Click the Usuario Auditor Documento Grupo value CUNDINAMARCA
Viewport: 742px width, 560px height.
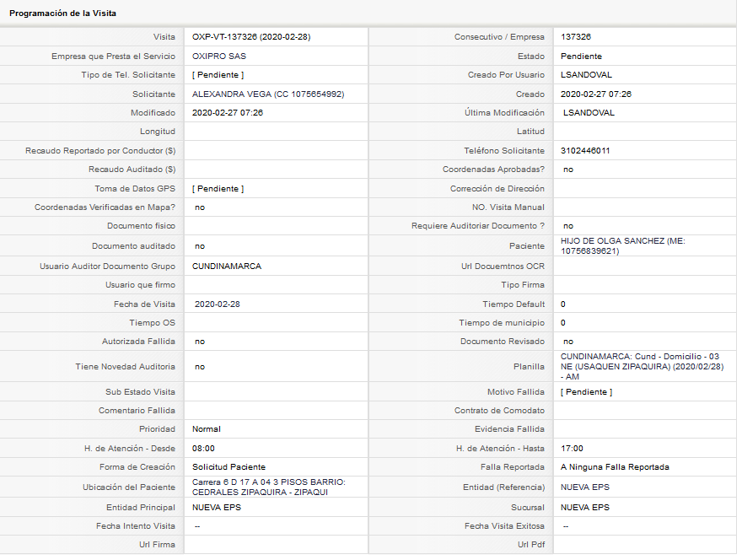coord(227,266)
